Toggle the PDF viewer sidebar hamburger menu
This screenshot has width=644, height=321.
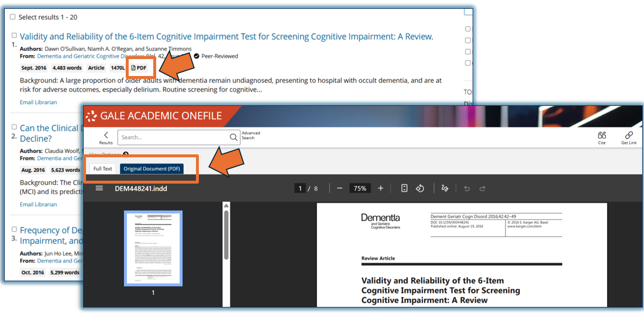(x=99, y=188)
